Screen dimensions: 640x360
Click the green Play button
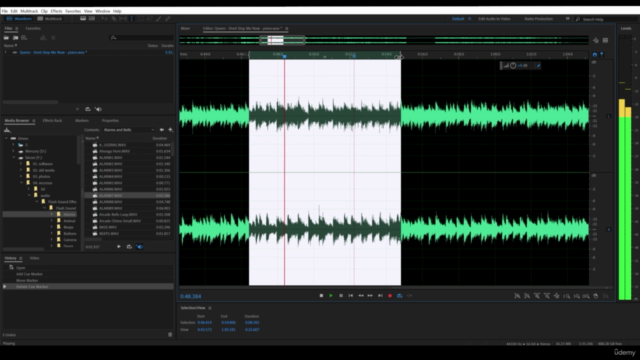[331, 296]
